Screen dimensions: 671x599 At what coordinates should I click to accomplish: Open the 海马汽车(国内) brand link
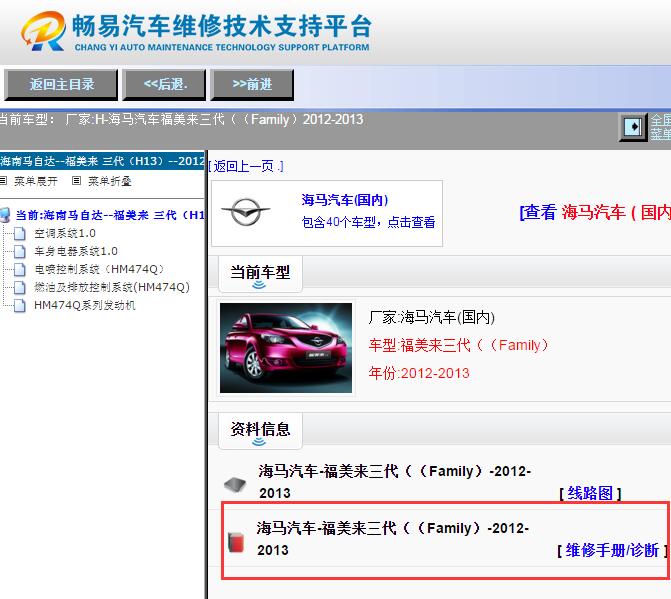(344, 200)
